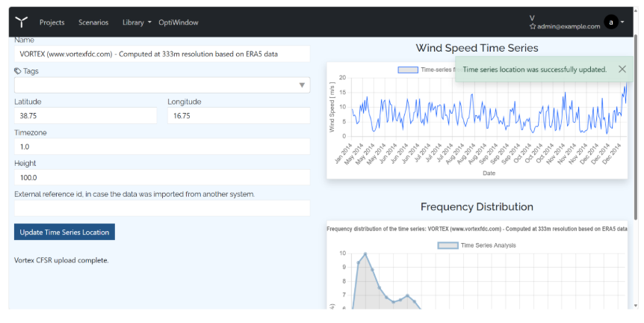Click the Longitude field showing 16.75

[238, 116]
